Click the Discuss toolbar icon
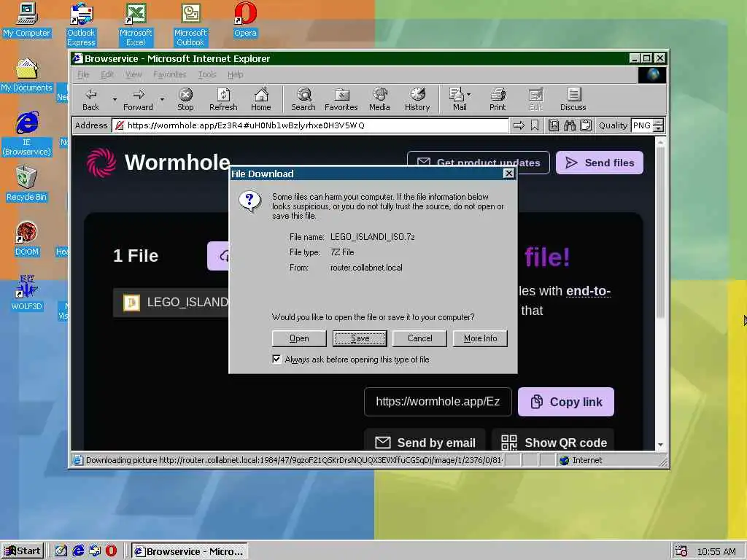Screen dimensions: 747x560 [573, 99]
